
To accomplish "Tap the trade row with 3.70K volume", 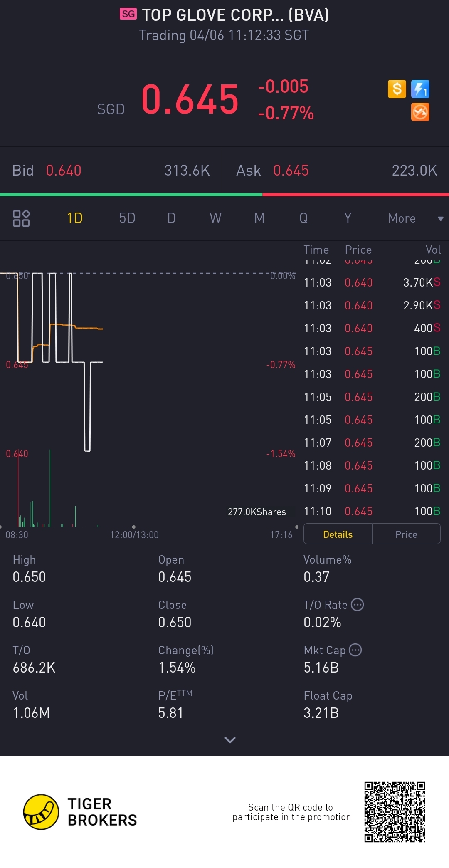I will point(372,282).
